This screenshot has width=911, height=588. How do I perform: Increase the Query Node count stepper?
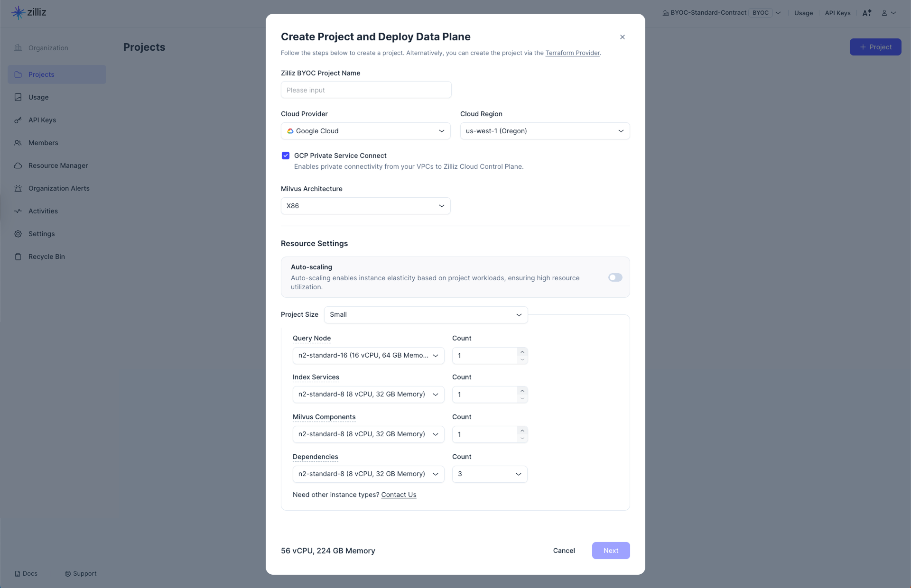[522, 352]
